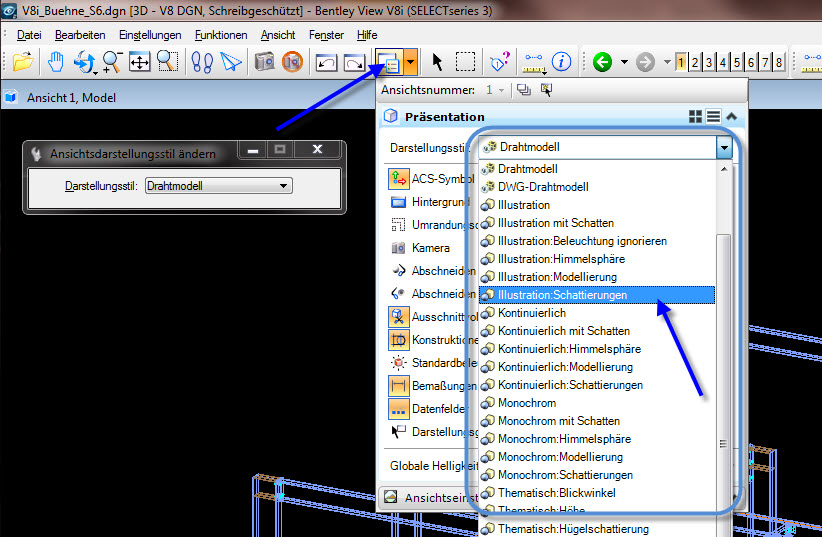Image resolution: width=822 pixels, height=537 pixels.
Task: Activate the Walk footsteps tool
Action: coord(202,62)
